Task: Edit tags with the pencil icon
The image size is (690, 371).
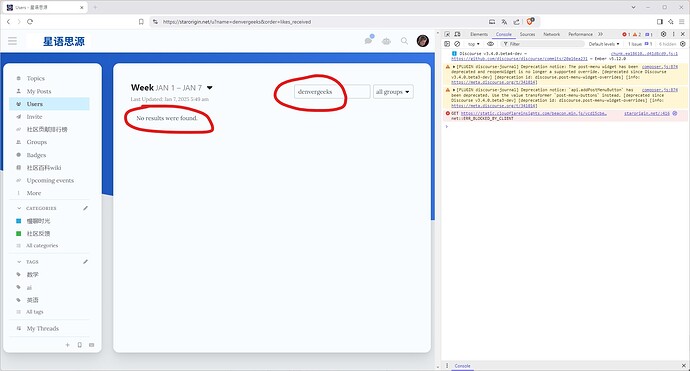Action: click(x=85, y=261)
